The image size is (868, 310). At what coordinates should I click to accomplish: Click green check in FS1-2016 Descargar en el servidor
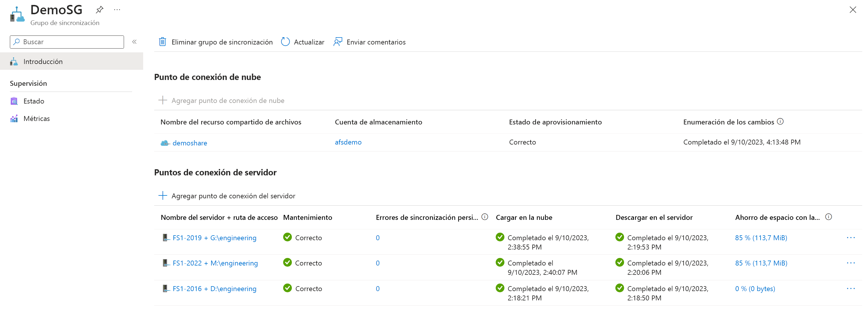coord(620,288)
